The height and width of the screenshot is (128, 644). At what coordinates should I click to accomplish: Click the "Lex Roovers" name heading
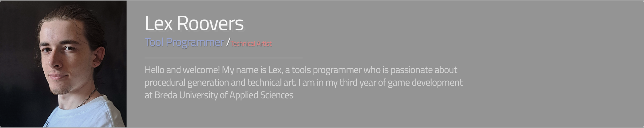(194, 23)
